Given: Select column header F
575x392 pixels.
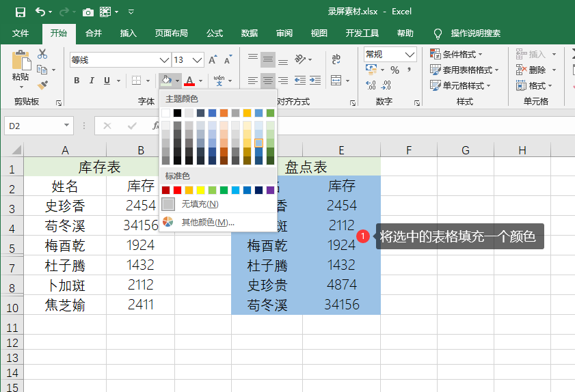Looking at the screenshot, I should 409,150.
